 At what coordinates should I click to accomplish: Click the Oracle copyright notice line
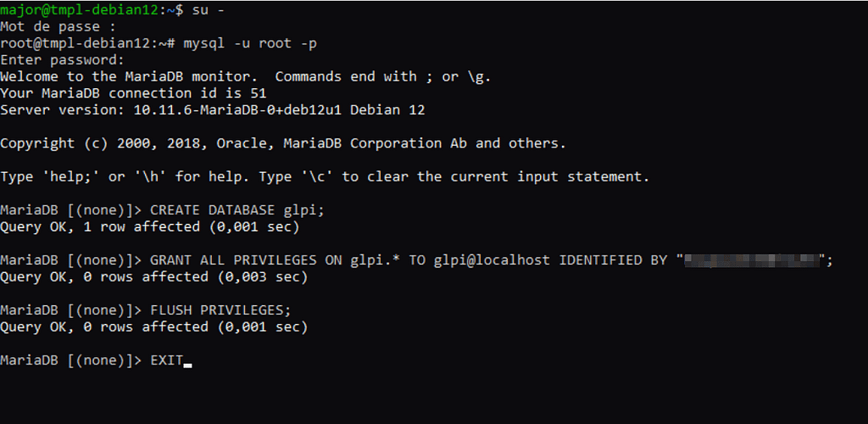282,143
